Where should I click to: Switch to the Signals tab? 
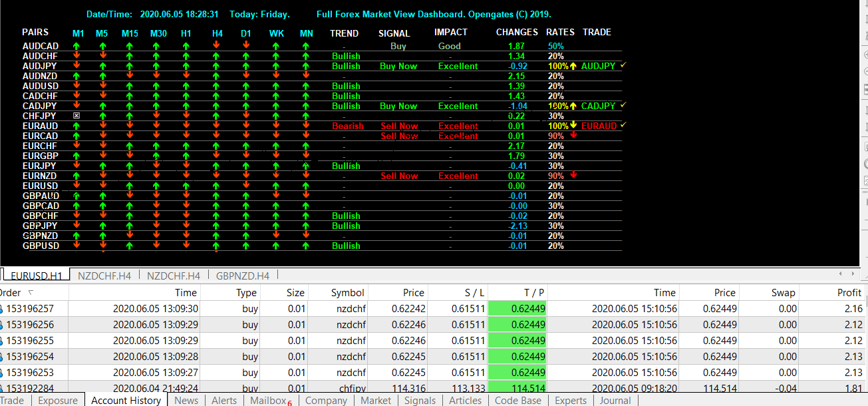(420, 400)
